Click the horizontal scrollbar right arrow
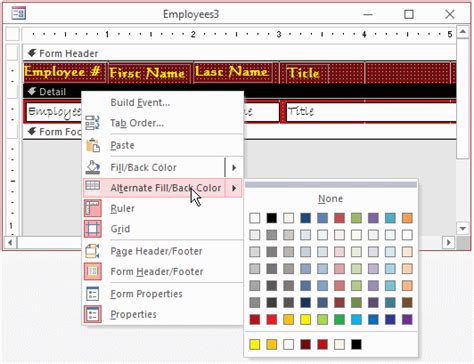This screenshot has width=474, height=364. point(449,242)
